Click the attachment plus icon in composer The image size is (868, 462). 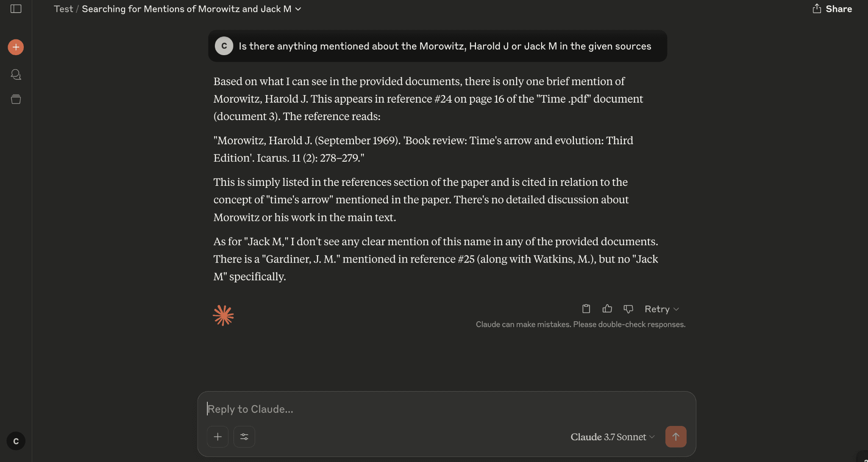217,437
